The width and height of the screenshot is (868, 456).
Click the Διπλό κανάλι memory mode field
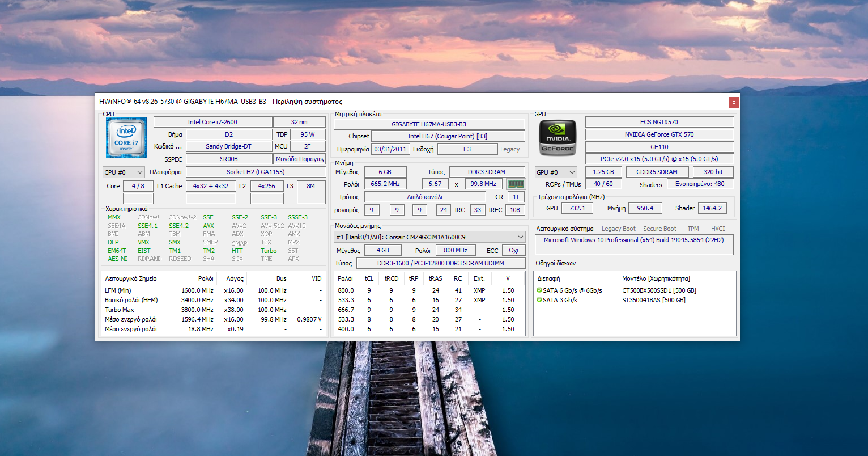click(x=425, y=197)
